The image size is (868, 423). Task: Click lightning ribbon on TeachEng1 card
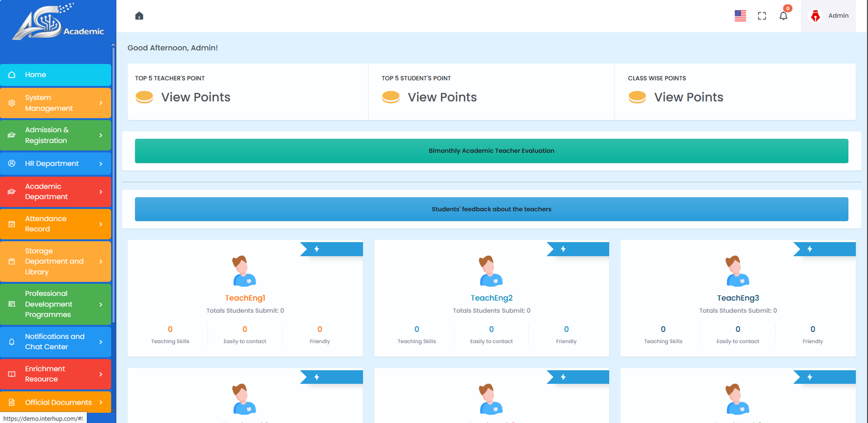point(331,249)
